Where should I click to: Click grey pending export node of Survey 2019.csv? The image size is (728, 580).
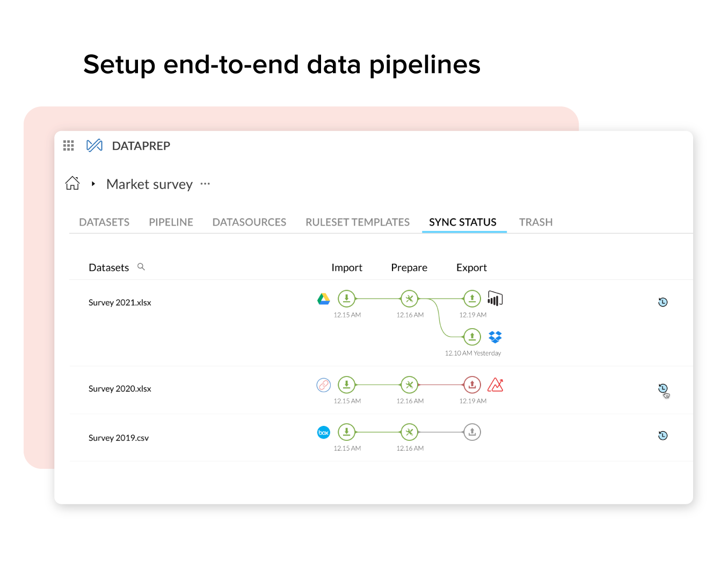[x=472, y=432]
